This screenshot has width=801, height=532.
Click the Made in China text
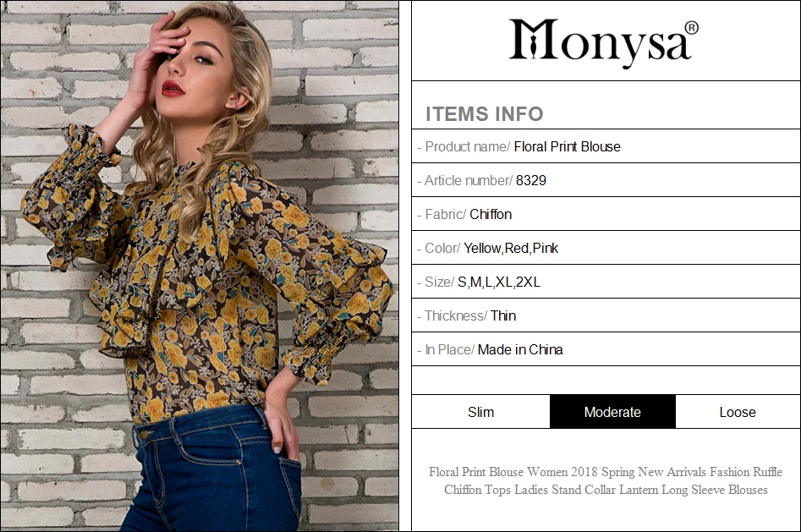[x=520, y=349]
